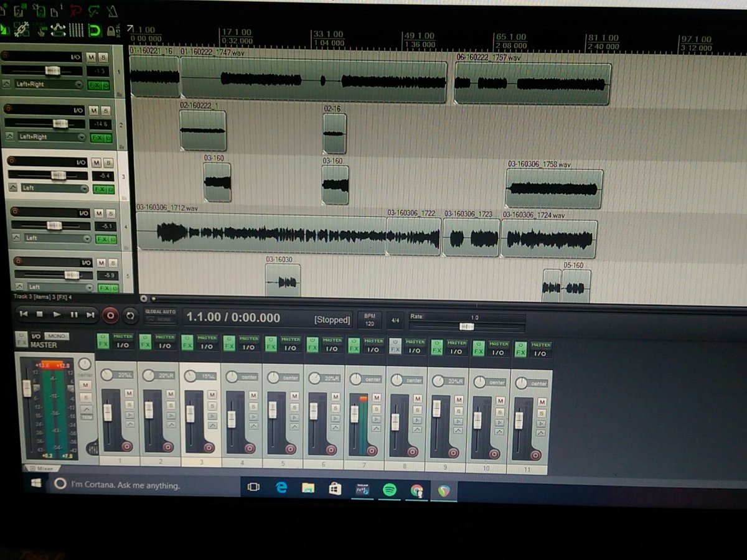
Task: Arm mixer channel 7 for recording
Action: coord(372,450)
